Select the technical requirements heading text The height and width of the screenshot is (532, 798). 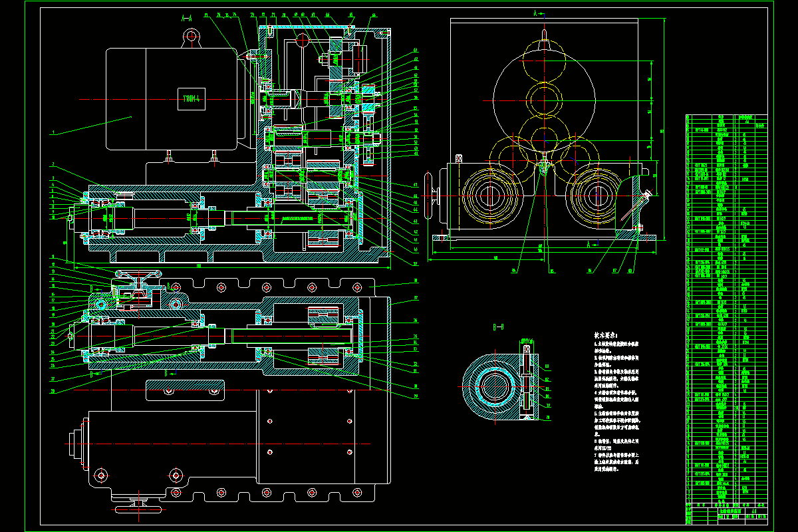[605, 336]
